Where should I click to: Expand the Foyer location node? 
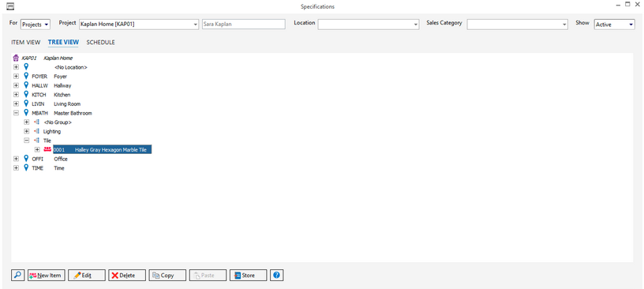16,77
